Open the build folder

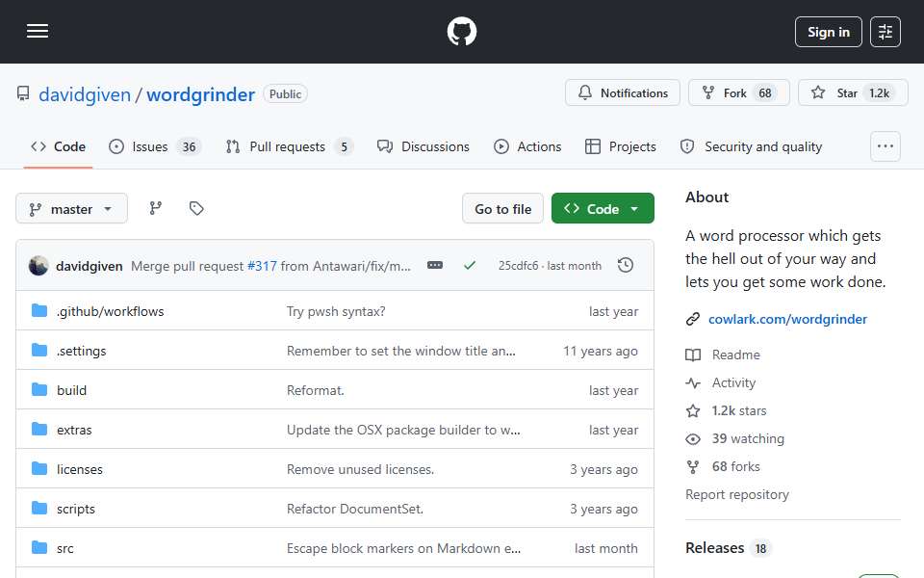point(71,390)
